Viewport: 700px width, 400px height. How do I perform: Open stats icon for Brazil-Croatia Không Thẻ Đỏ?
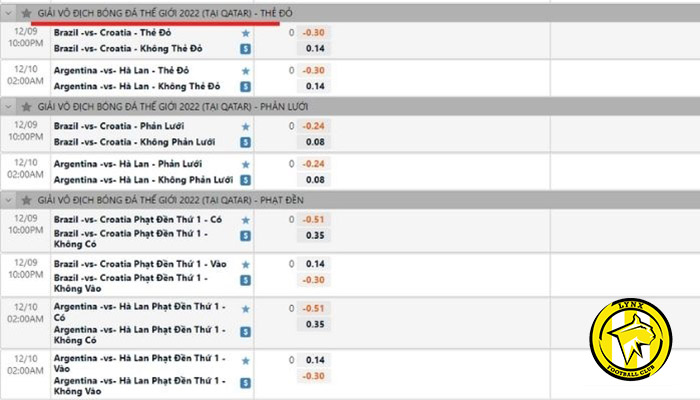[246, 49]
